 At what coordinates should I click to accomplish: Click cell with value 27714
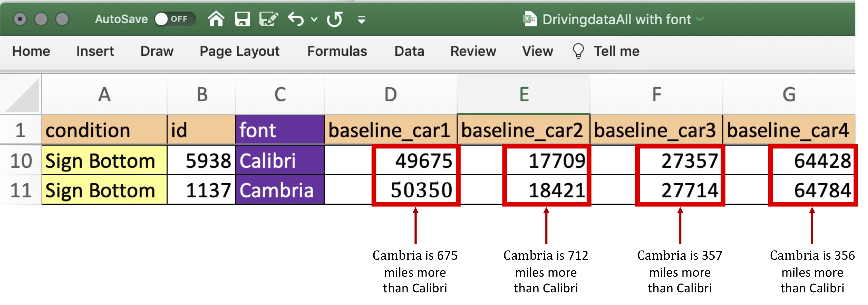pos(656,190)
